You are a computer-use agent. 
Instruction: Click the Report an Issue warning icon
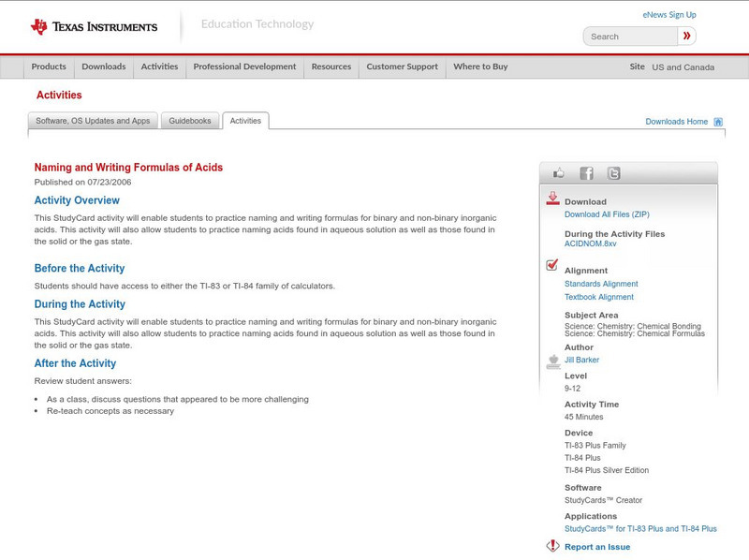pyautogui.click(x=552, y=546)
